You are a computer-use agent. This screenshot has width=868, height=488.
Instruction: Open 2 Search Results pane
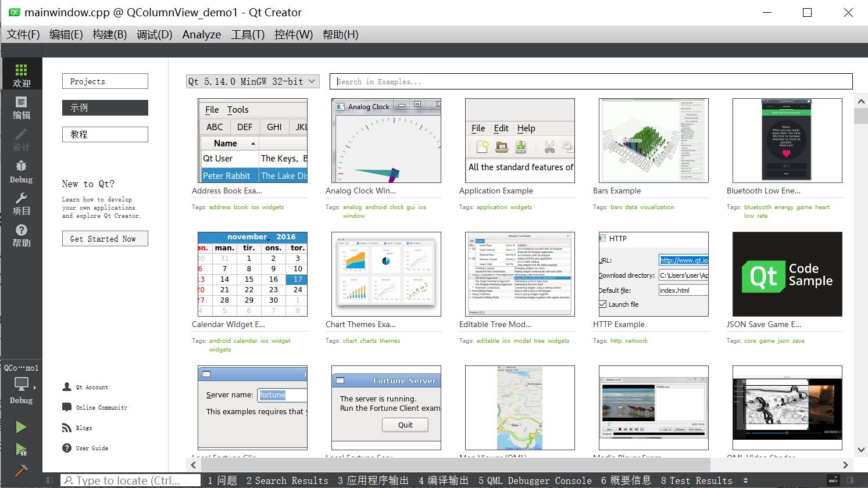(287, 480)
